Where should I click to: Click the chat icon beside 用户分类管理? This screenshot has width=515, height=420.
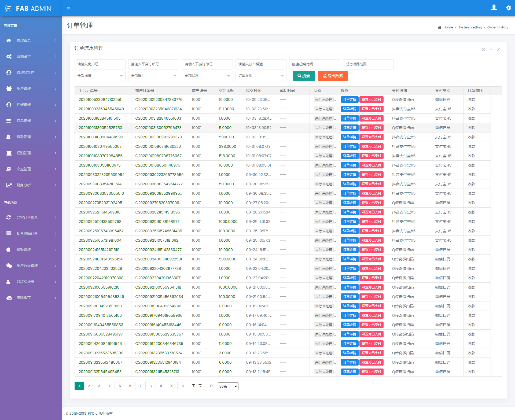point(9,266)
